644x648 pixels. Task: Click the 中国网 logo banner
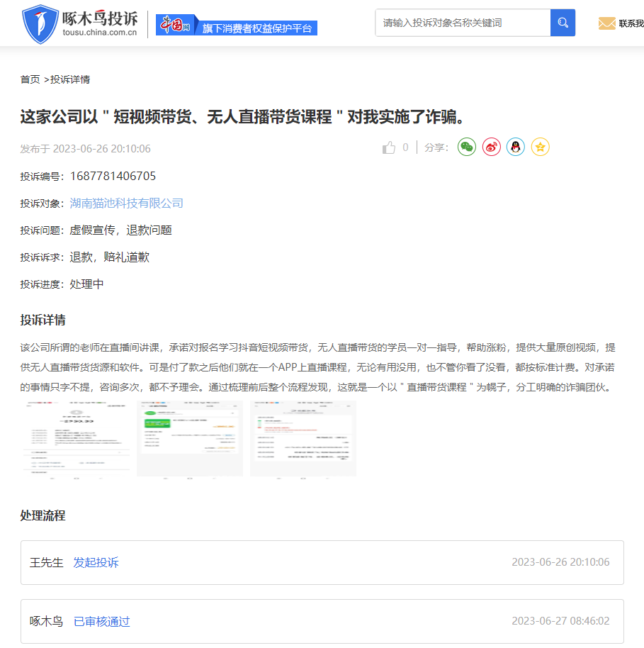[x=175, y=22]
